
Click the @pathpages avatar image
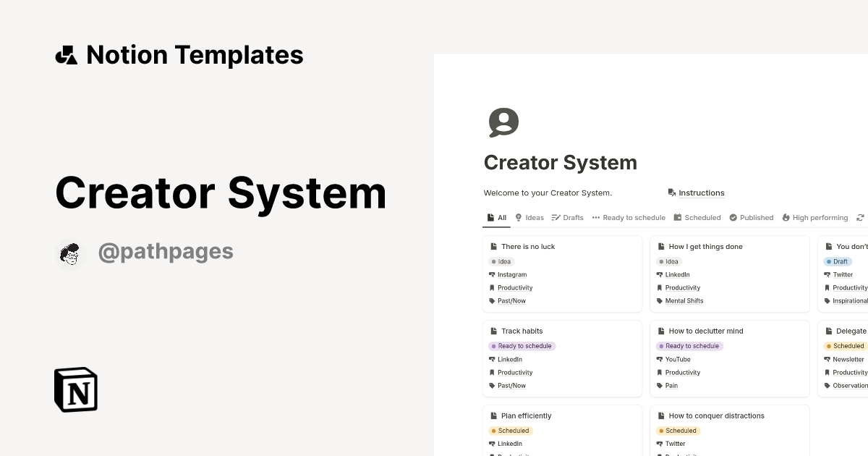pyautogui.click(x=70, y=253)
